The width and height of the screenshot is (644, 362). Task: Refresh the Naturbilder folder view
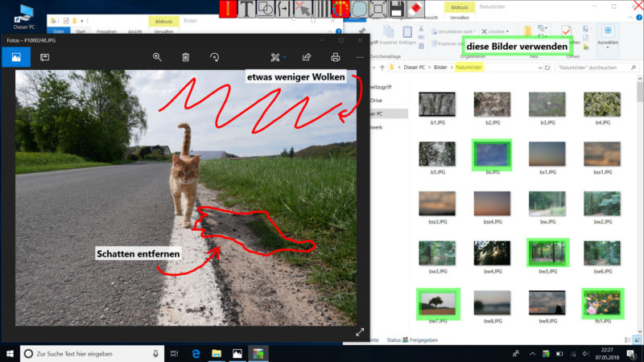pos(547,68)
